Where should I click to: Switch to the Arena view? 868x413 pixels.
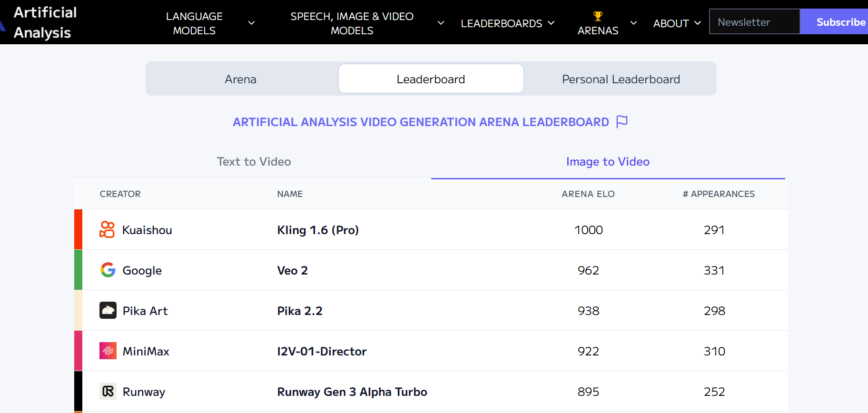point(240,79)
